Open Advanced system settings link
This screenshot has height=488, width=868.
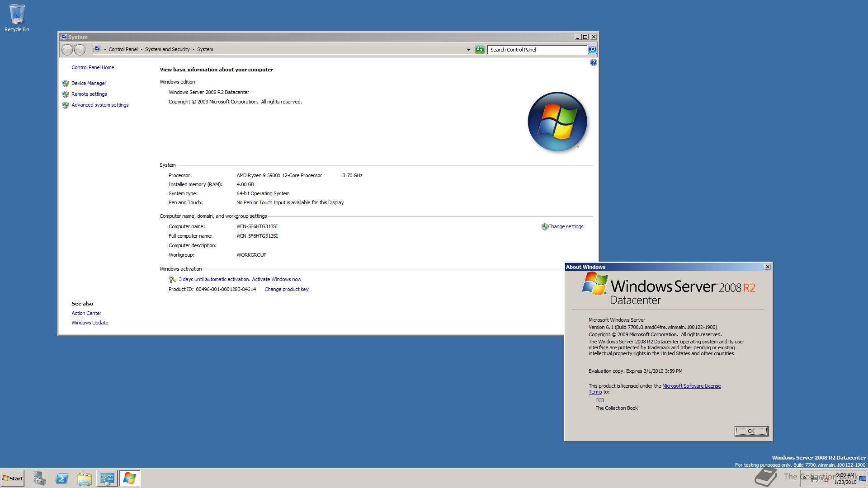100,105
